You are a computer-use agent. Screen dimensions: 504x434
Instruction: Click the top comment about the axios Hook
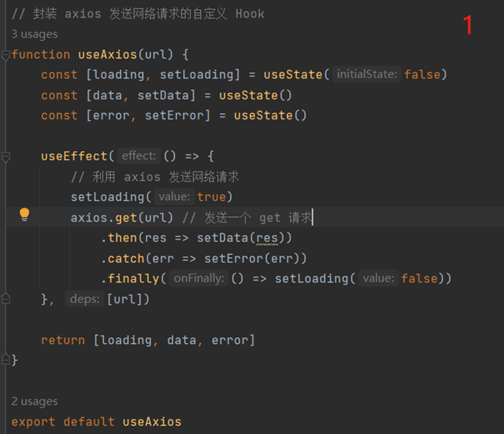tap(139, 14)
